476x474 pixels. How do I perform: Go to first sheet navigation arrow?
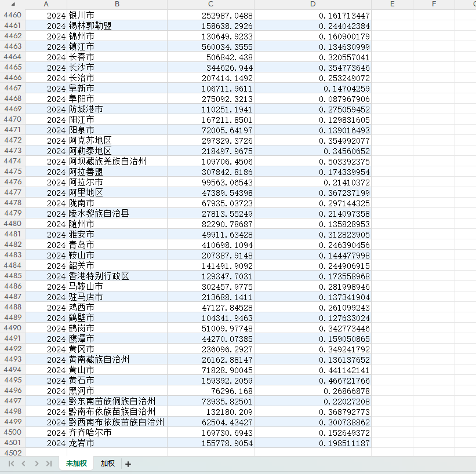11,464
